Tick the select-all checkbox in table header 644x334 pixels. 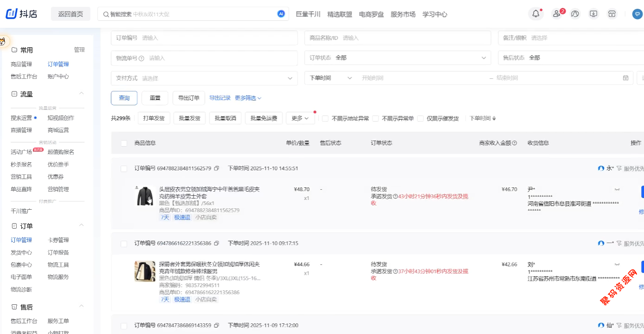tap(124, 143)
